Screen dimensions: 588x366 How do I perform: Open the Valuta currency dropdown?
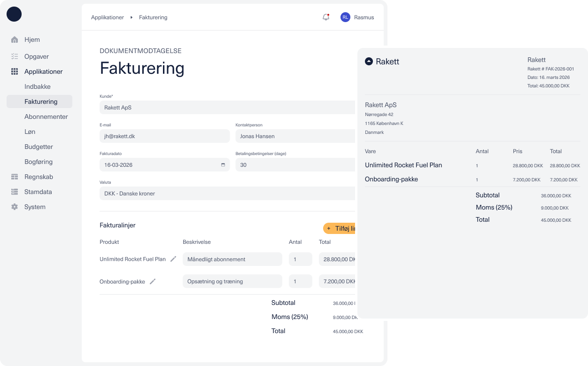point(227,194)
